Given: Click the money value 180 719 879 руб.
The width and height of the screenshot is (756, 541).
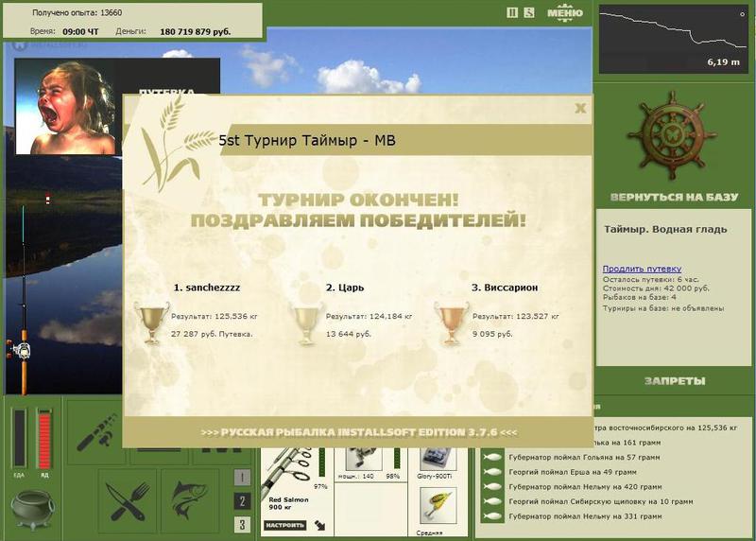Looking at the screenshot, I should coord(195,32).
